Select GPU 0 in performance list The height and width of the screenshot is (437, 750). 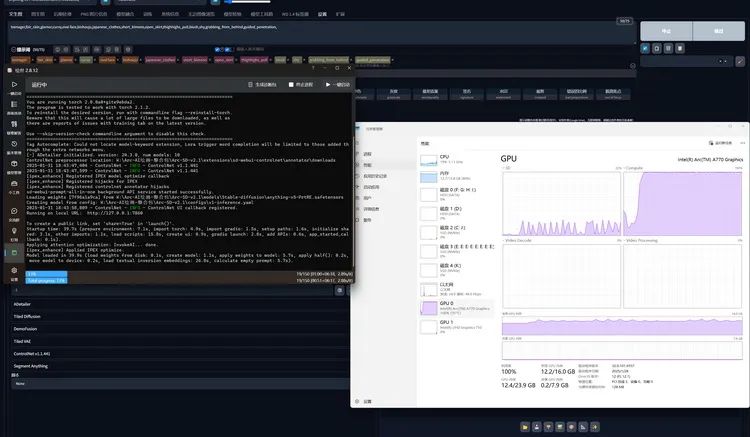tap(454, 305)
